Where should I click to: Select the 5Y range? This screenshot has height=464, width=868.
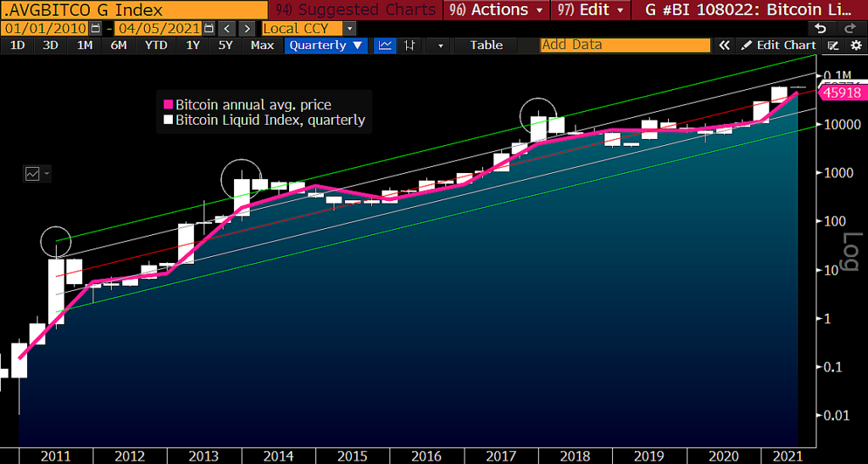[225, 46]
